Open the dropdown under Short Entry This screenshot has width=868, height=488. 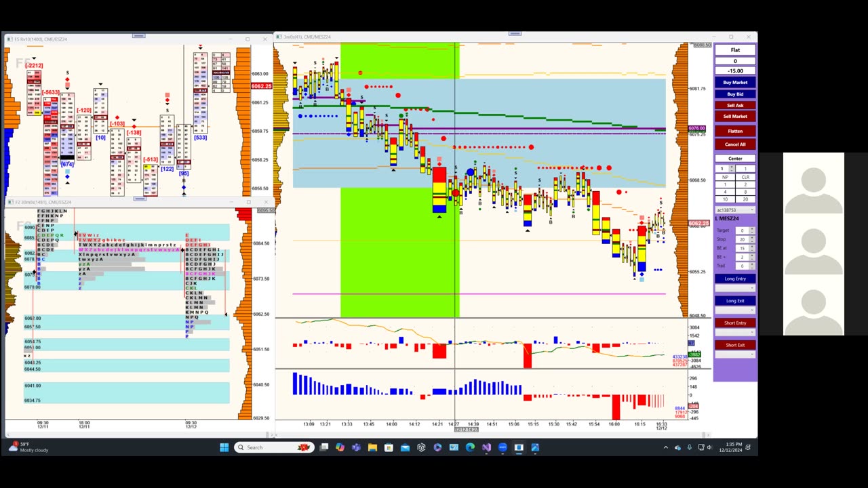735,332
